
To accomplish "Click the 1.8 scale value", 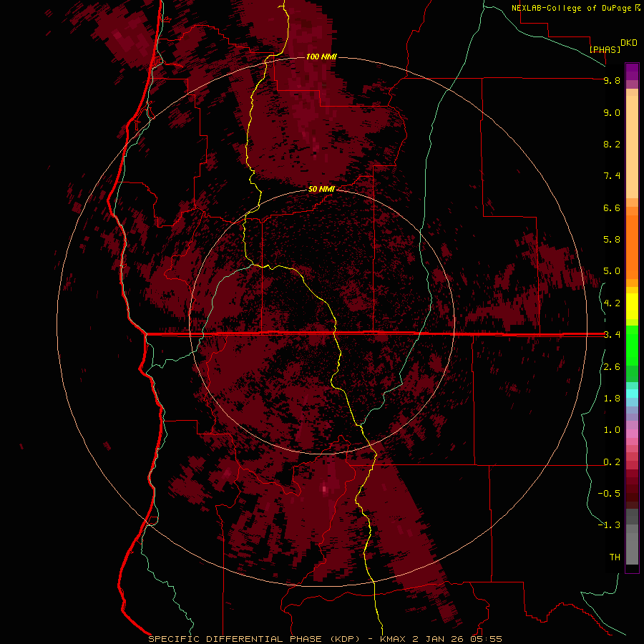I will (612, 399).
